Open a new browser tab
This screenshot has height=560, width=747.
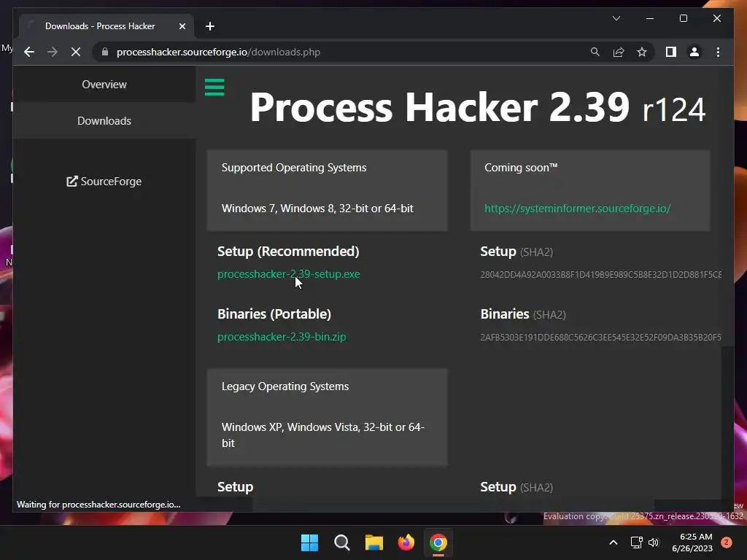[210, 26]
